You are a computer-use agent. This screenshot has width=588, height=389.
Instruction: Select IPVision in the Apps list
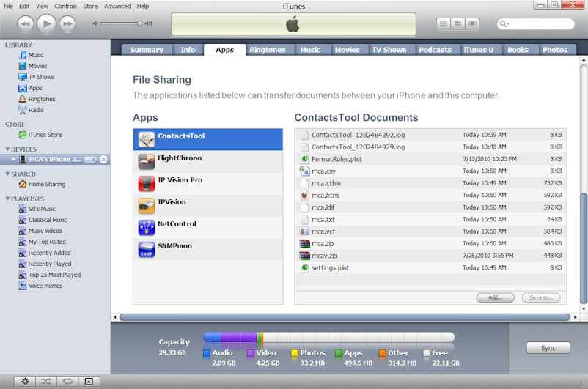click(x=207, y=205)
